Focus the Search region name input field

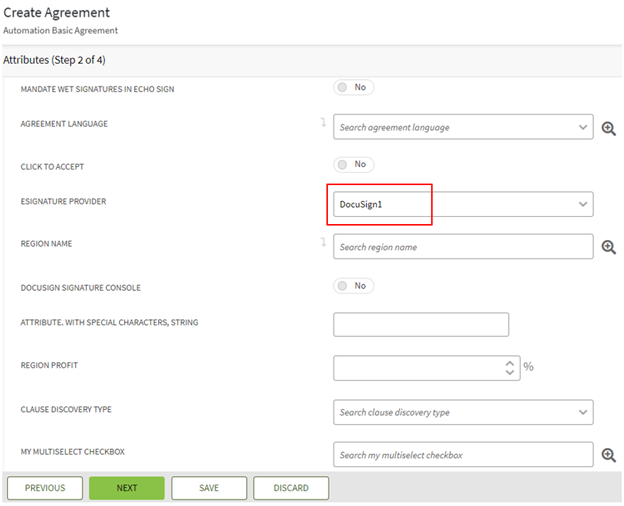[460, 247]
